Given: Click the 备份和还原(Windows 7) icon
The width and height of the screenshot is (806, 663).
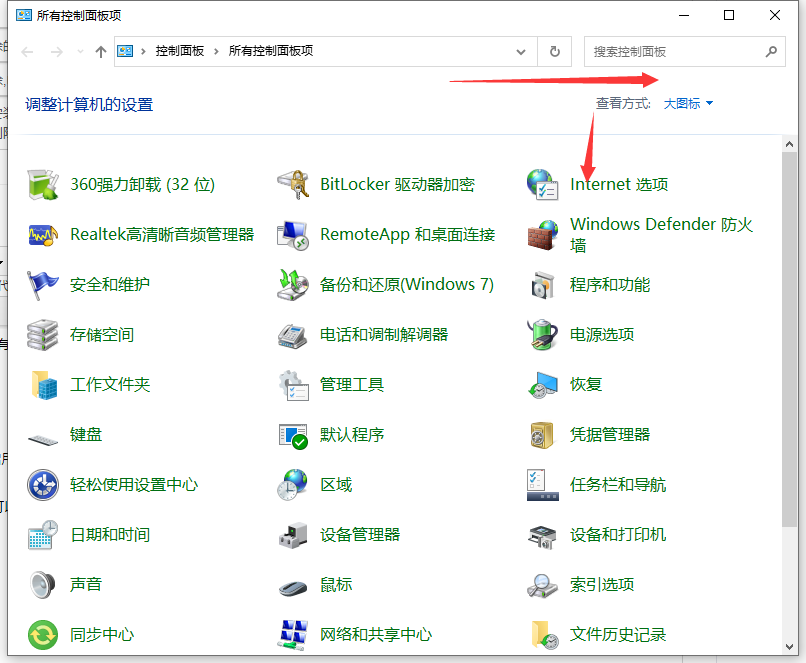Looking at the screenshot, I should (x=292, y=285).
